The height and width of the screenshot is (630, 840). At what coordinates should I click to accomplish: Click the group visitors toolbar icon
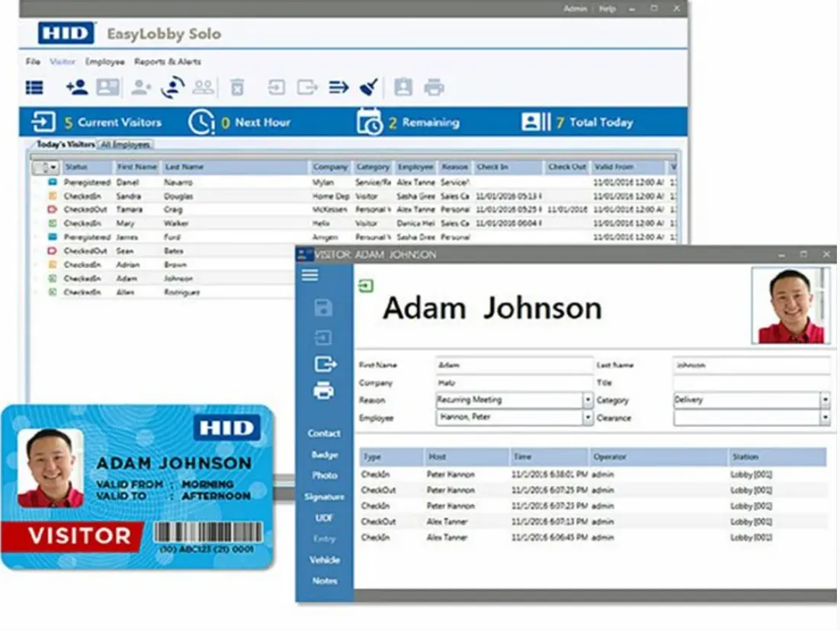click(203, 88)
